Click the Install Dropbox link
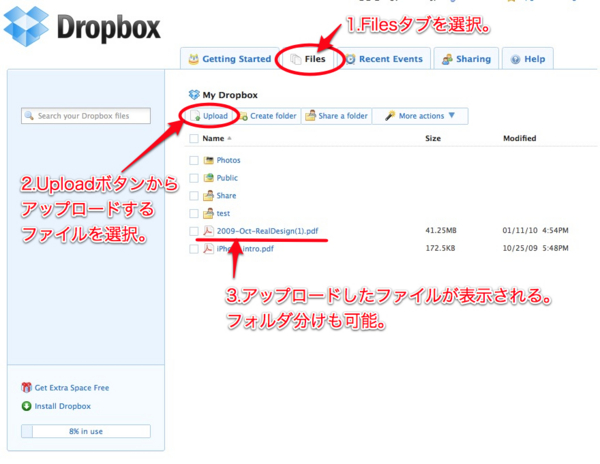 (x=63, y=406)
